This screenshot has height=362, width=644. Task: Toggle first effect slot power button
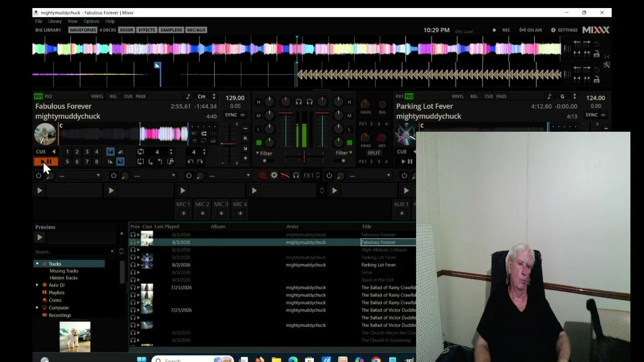coord(39,175)
